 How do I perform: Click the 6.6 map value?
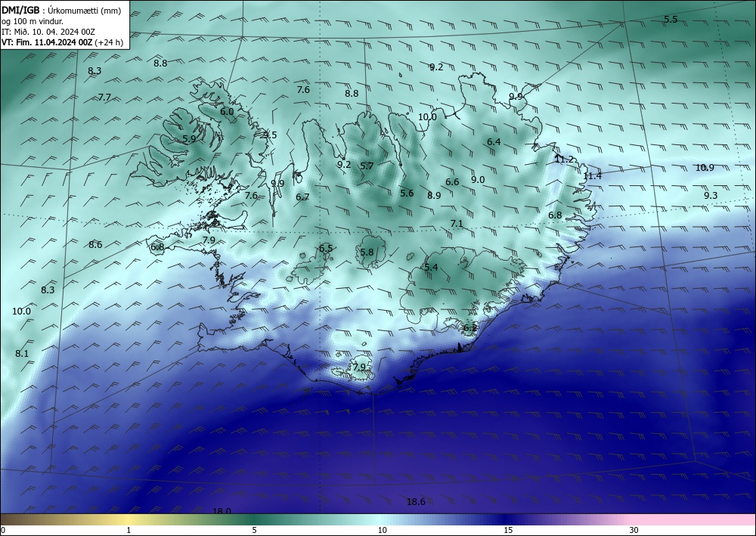tap(452, 181)
